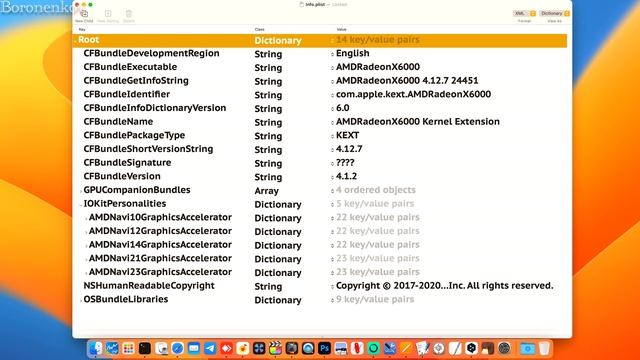Click the stepper beside 4 ordered objects
Screen dimensions: 640x360
click(332, 191)
